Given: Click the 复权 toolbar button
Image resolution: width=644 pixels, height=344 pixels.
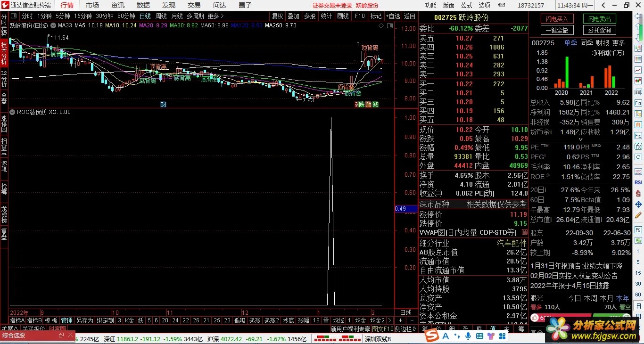Looking at the screenshot, I should pos(277,16).
